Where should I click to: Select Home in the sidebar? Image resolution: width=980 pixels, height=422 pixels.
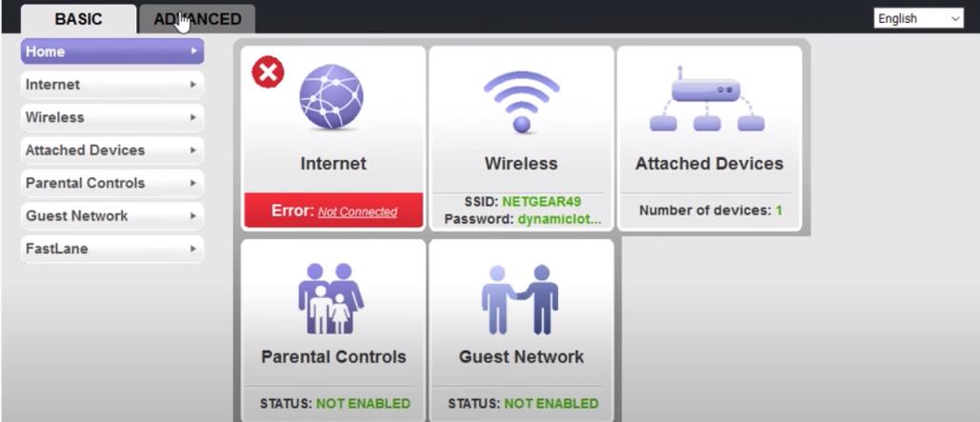click(x=112, y=51)
